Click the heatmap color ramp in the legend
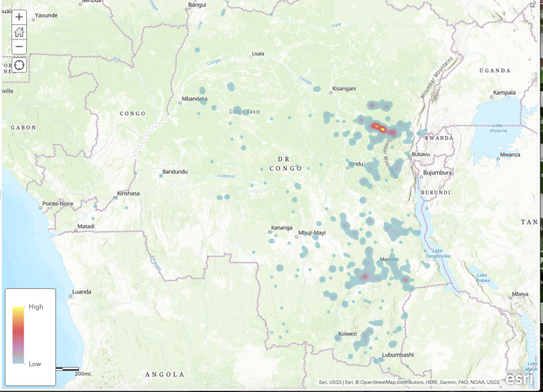 click(x=18, y=335)
